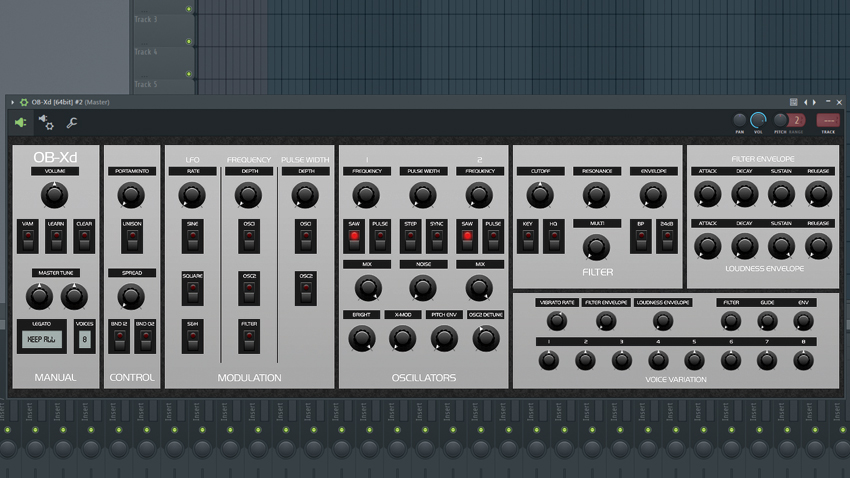Click the SPREAD knob

(x=131, y=296)
